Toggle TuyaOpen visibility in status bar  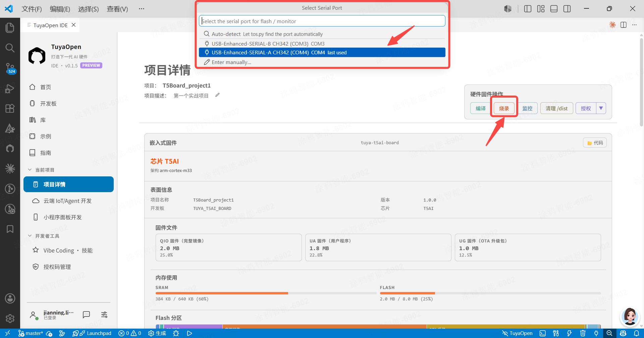(x=517, y=333)
